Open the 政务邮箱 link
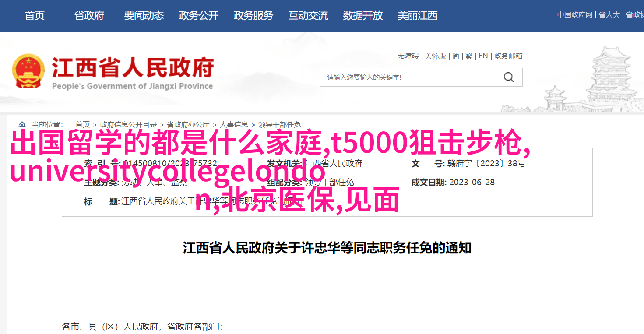644x334 pixels. coord(508,56)
